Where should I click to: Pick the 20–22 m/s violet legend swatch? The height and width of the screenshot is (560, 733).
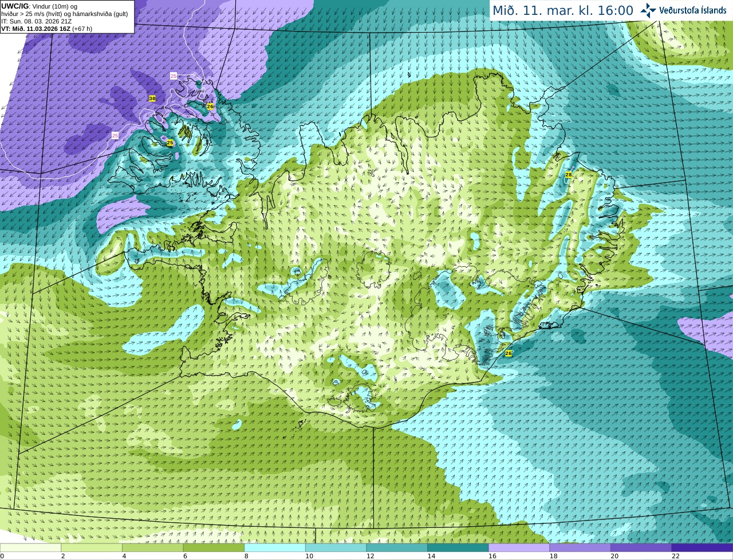pyautogui.click(x=641, y=547)
